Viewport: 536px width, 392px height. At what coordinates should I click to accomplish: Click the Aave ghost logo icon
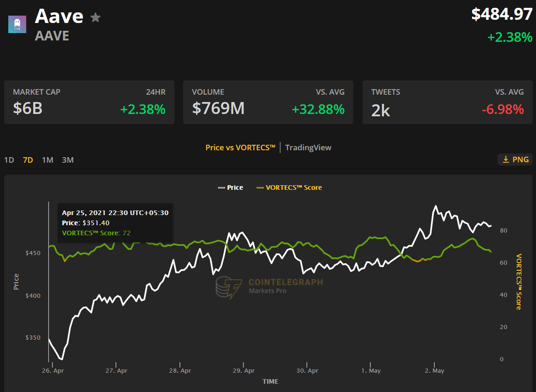17,24
